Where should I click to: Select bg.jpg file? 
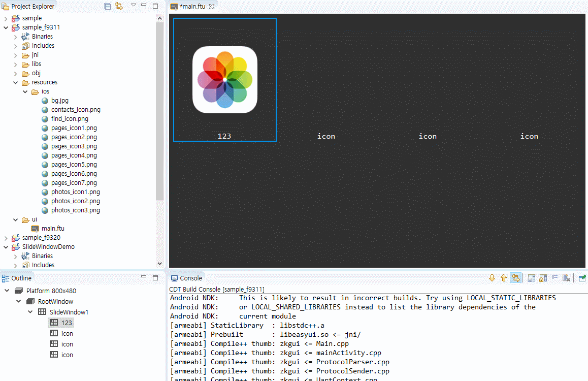click(x=59, y=101)
